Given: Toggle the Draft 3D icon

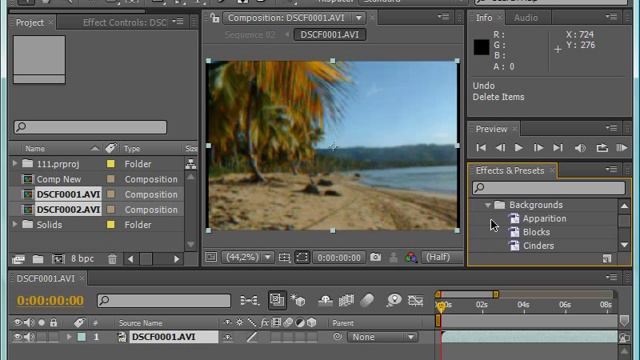Looking at the screenshot, I should point(298,301).
